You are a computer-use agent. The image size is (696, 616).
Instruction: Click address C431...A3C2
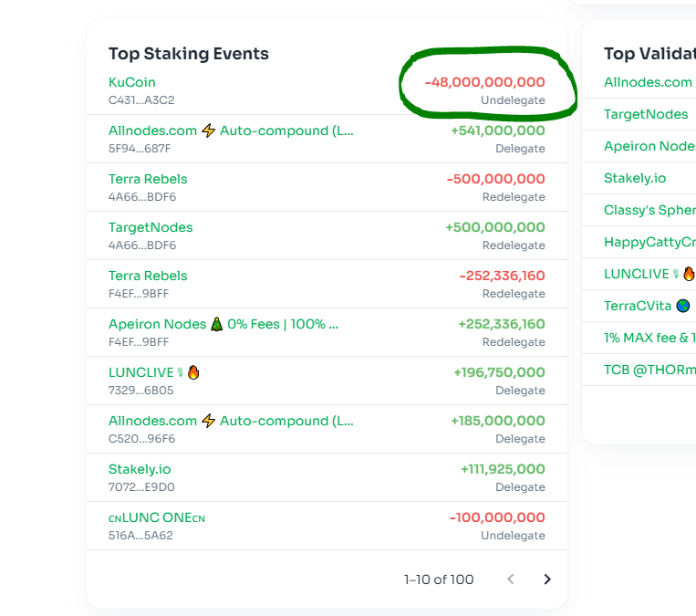tap(141, 99)
